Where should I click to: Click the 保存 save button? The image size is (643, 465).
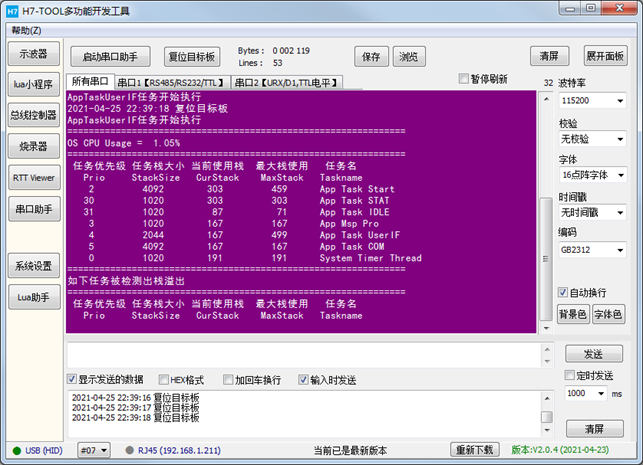pyautogui.click(x=371, y=57)
